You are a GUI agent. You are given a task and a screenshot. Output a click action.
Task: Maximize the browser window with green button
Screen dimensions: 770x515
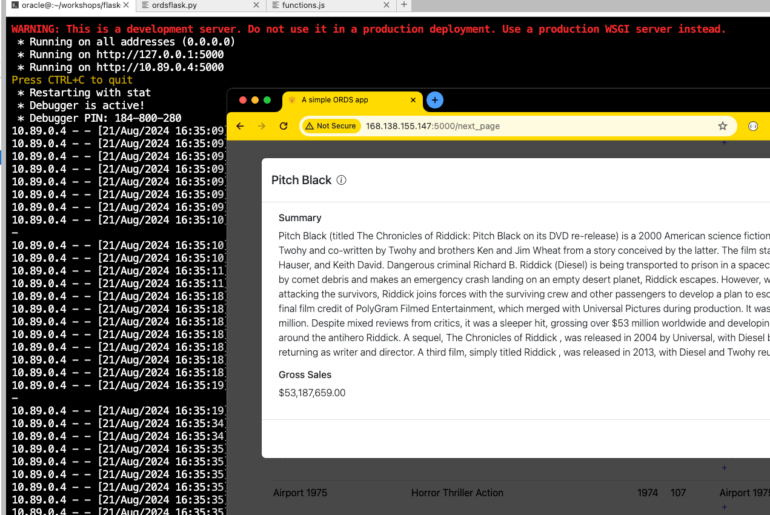coord(267,100)
